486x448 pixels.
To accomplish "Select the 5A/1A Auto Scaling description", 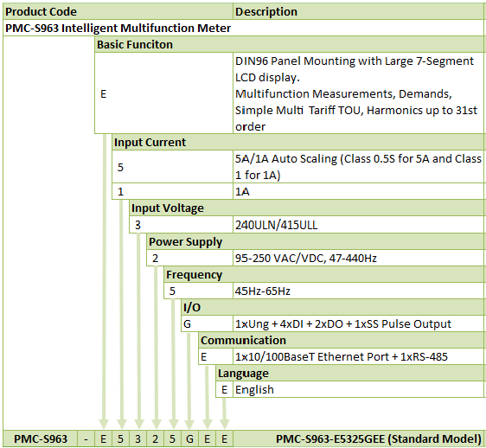I will coord(358,167).
